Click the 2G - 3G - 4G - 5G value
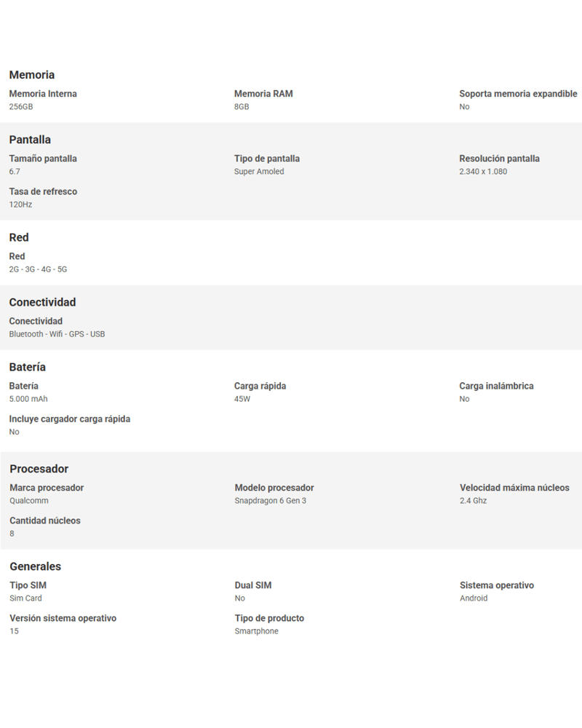Image resolution: width=582 pixels, height=728 pixels. pos(38,269)
